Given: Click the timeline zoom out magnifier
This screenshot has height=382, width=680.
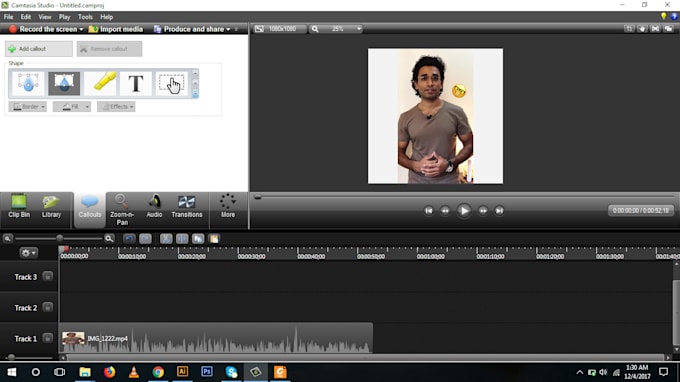Looking at the screenshot, I should pyautogui.click(x=7, y=238).
